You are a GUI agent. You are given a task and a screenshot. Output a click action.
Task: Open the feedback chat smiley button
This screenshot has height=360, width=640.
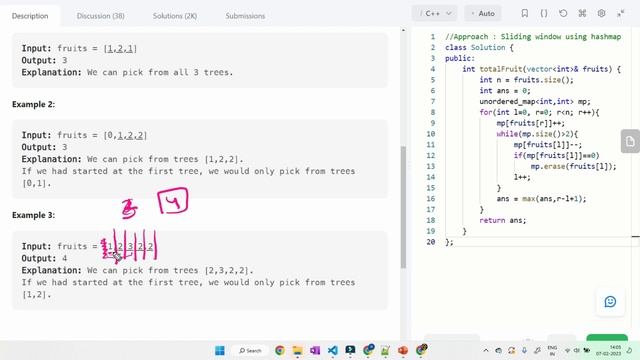[610, 302]
